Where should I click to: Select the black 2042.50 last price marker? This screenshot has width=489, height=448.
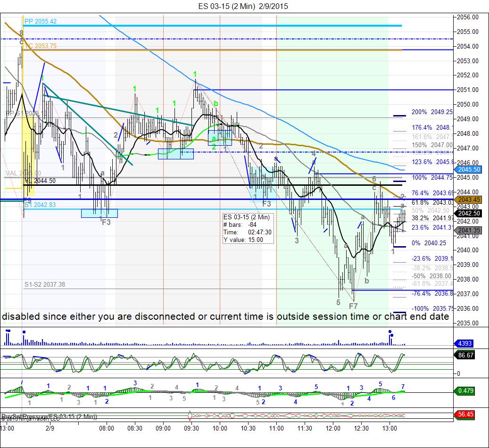[x=468, y=214]
